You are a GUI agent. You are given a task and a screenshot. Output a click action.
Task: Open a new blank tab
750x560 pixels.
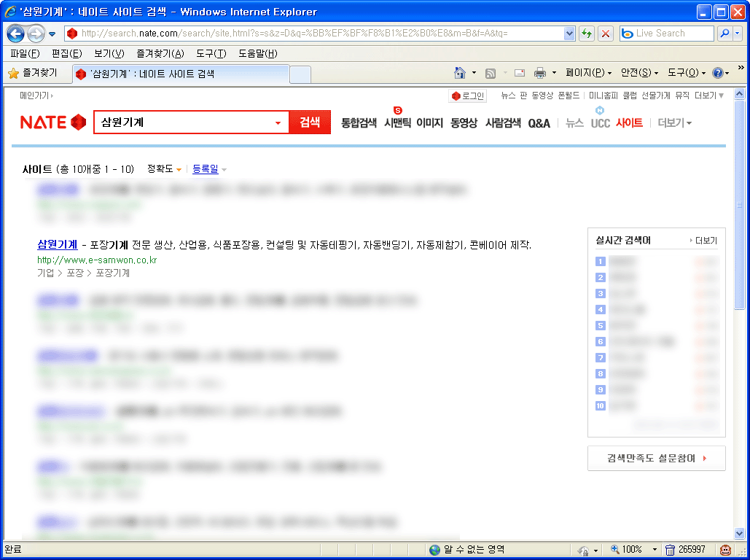tap(300, 74)
